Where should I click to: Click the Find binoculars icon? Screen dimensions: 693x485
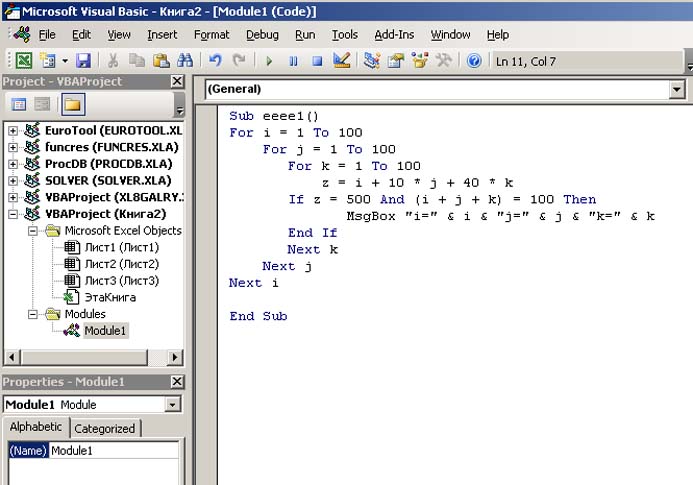pos(186,61)
